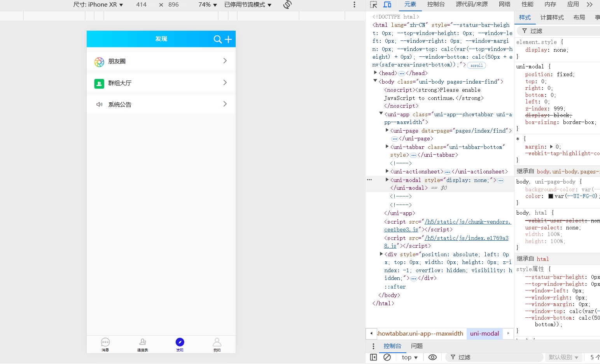
Task: Expand the margin property triangle
Action: point(551,147)
